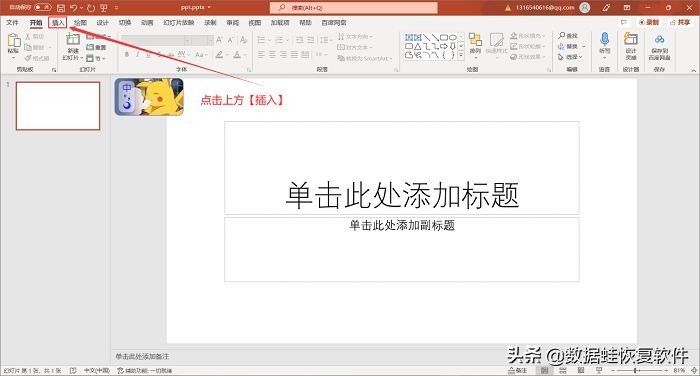Expand the shapes gallery more arrow
The height and width of the screenshot is (376, 700).
coord(461,55)
